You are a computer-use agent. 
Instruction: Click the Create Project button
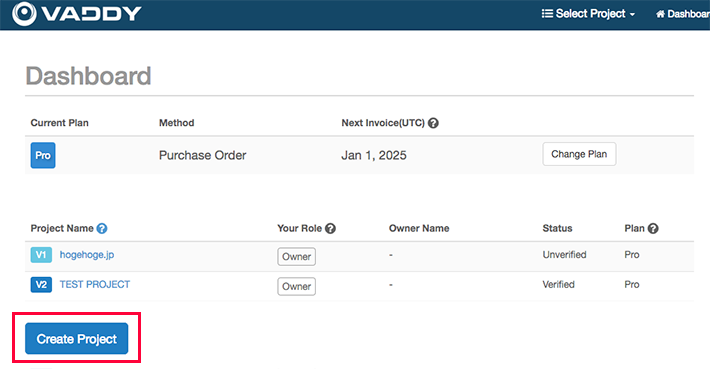77,339
